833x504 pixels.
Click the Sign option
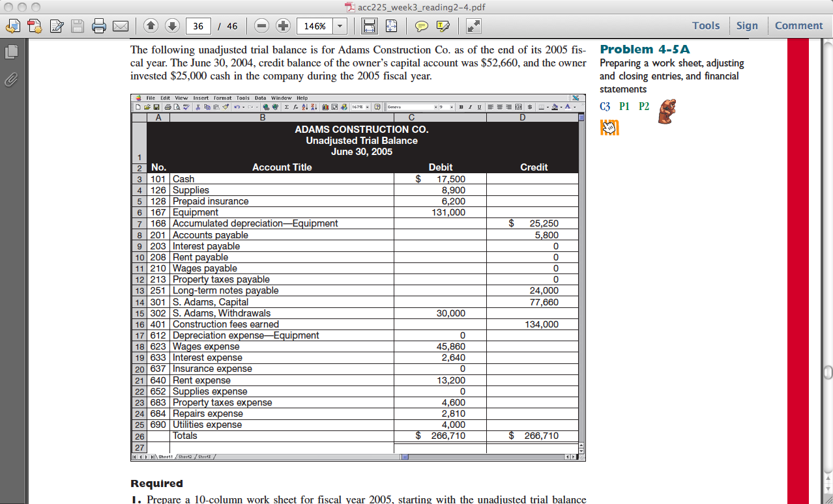coord(747,25)
